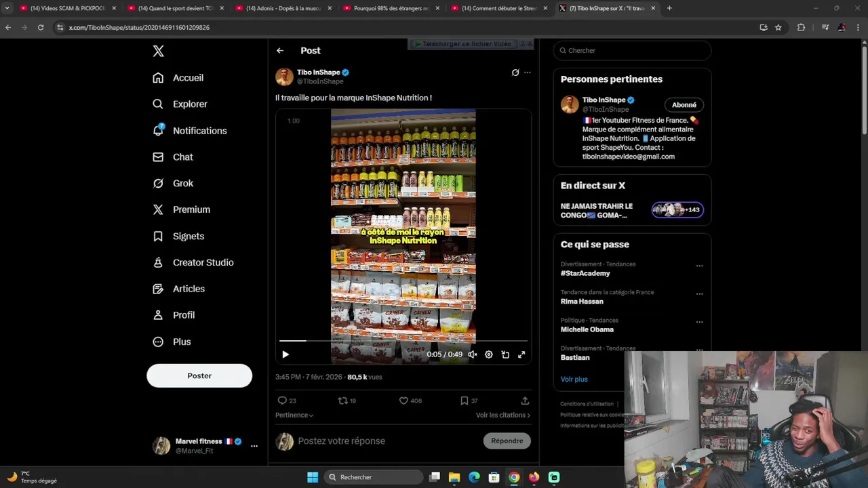Switch to Comment débuter le Street tab

click(499, 8)
